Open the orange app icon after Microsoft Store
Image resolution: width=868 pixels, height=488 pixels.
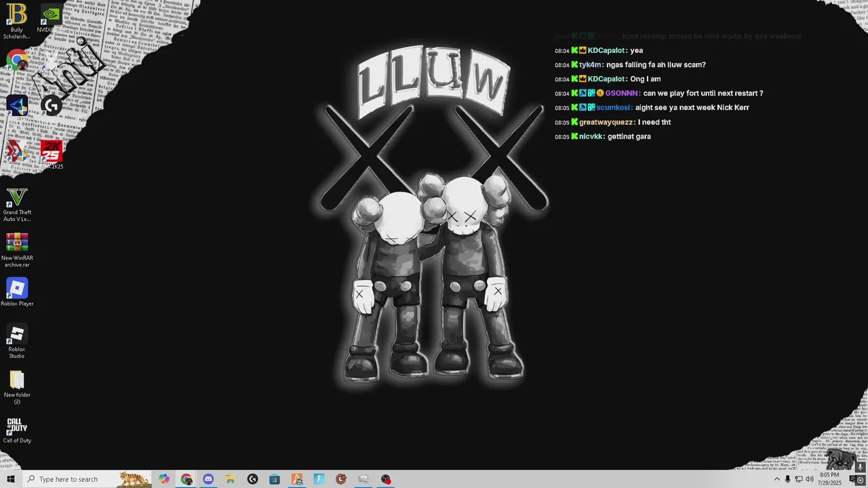pyautogui.click(x=297, y=479)
